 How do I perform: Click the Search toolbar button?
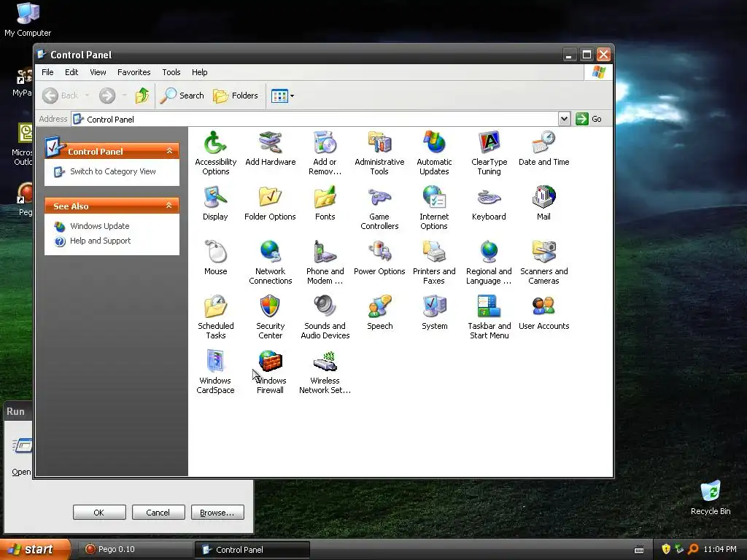(x=182, y=96)
